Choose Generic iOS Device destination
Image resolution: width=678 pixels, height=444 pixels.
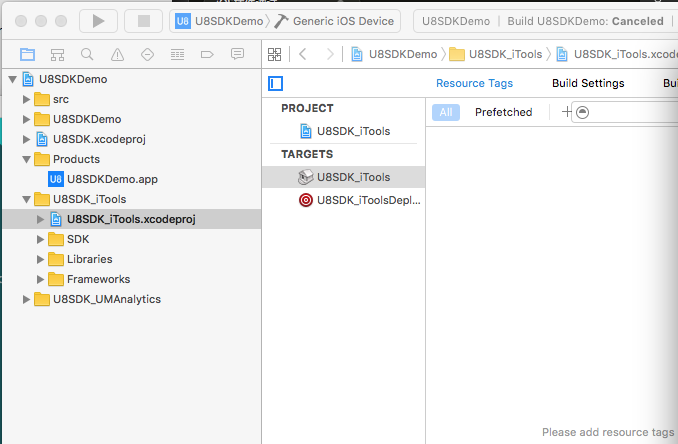point(335,21)
